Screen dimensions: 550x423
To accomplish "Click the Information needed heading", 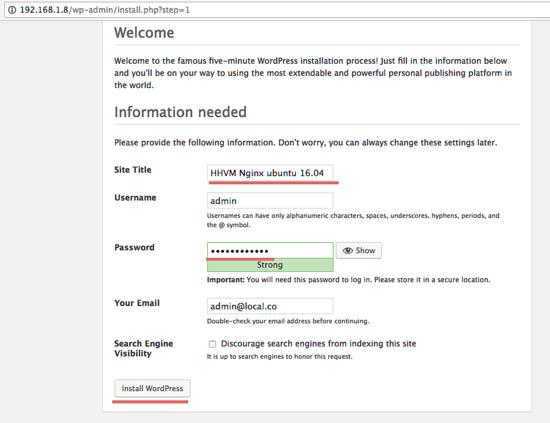I will point(180,112).
